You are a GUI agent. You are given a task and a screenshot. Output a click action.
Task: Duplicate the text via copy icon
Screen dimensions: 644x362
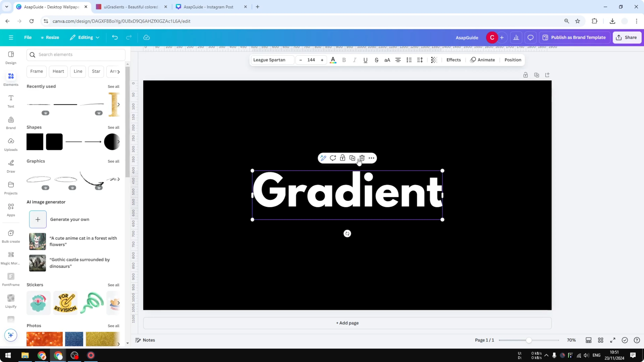(x=352, y=158)
